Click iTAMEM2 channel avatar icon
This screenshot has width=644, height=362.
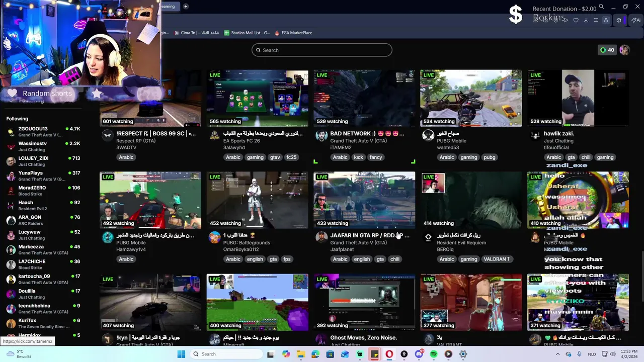(x=321, y=135)
